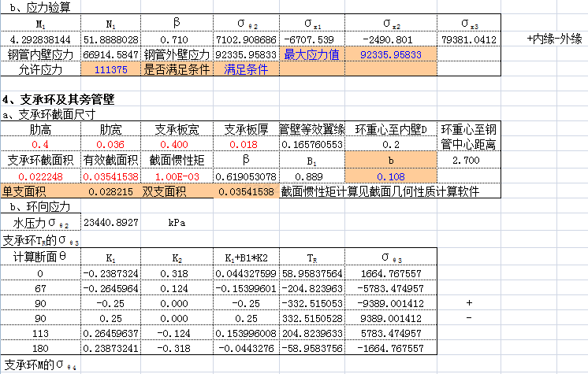Click the 管壁等效翼缘 value 0.165760553
Image resolution: width=588 pixels, height=374 pixels.
click(x=311, y=145)
